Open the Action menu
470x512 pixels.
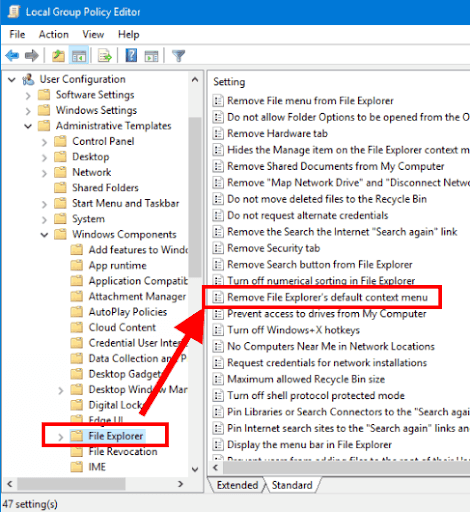coord(54,34)
